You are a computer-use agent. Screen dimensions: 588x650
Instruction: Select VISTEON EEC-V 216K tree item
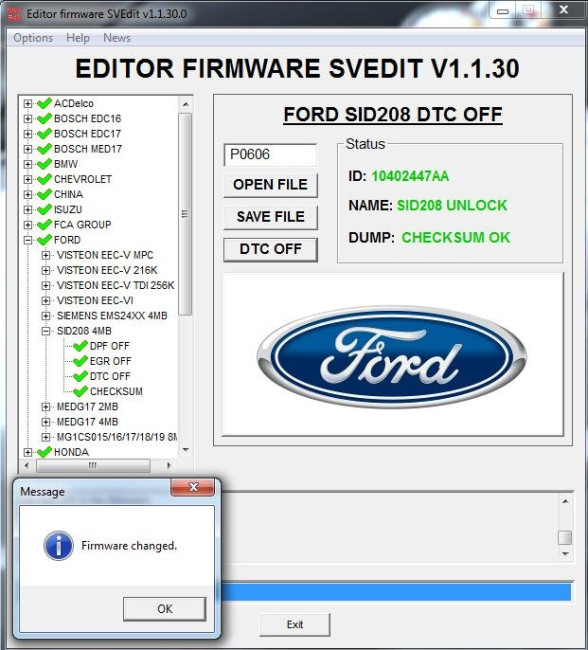tap(107, 270)
